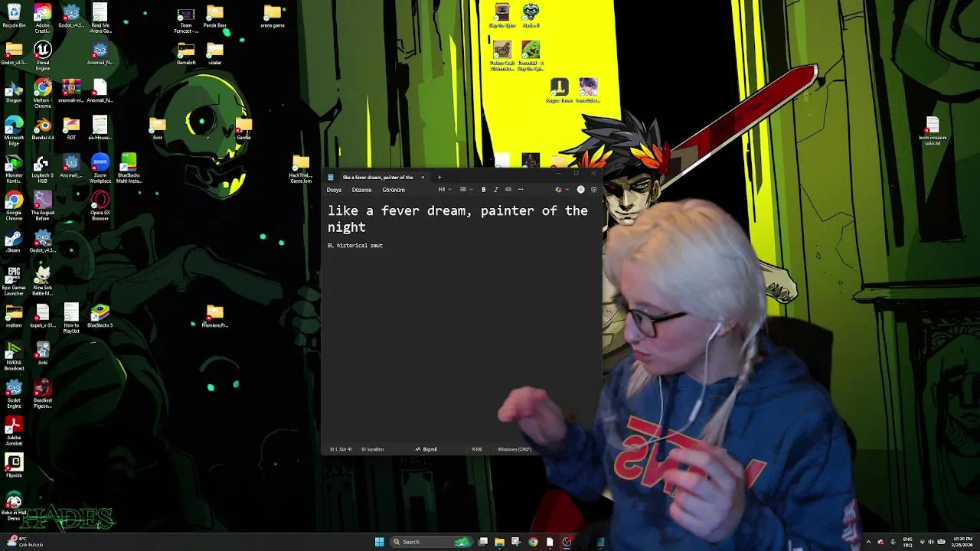The image size is (980, 551).
Task: Select the Blender 4.4 desktop icon
Action: pos(42,129)
